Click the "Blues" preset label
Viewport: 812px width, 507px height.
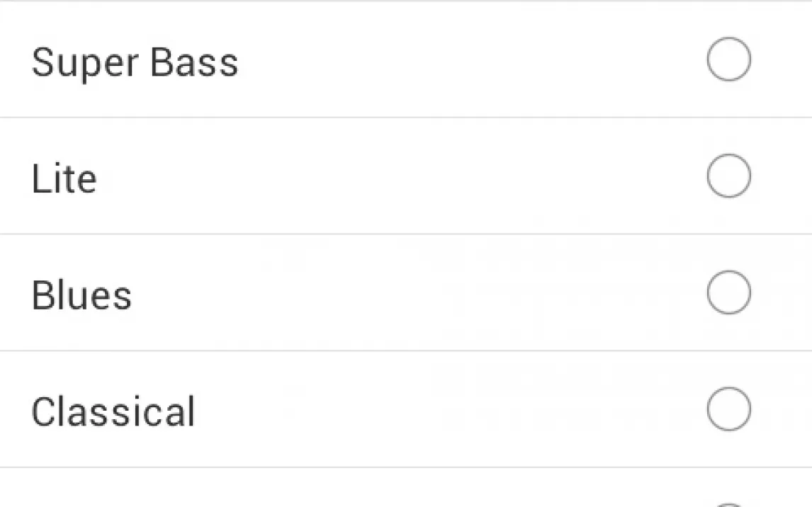click(81, 295)
